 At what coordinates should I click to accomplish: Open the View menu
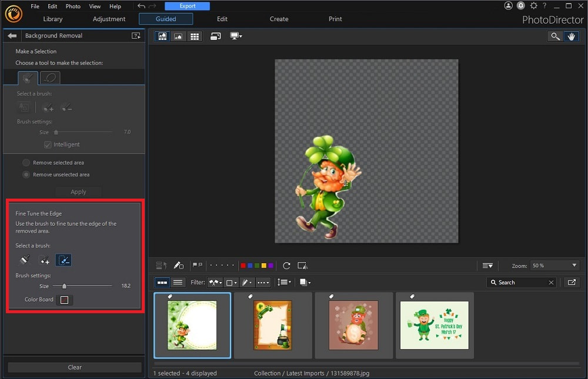click(95, 6)
